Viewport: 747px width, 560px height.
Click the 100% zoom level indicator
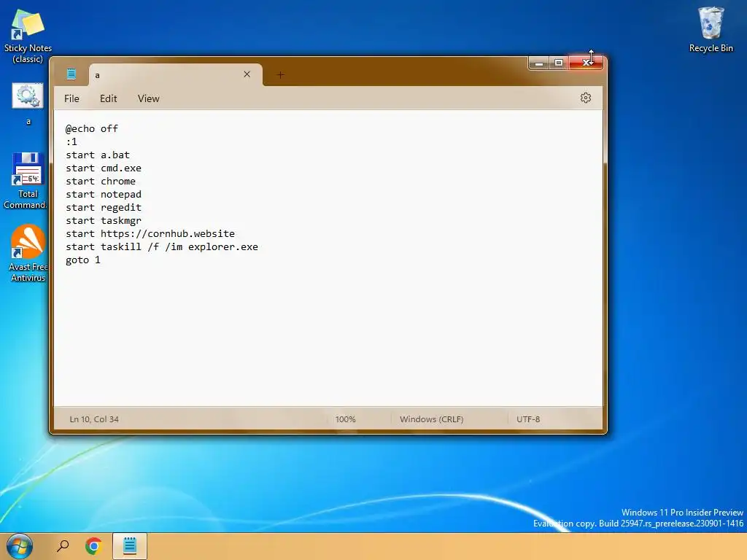coord(345,419)
